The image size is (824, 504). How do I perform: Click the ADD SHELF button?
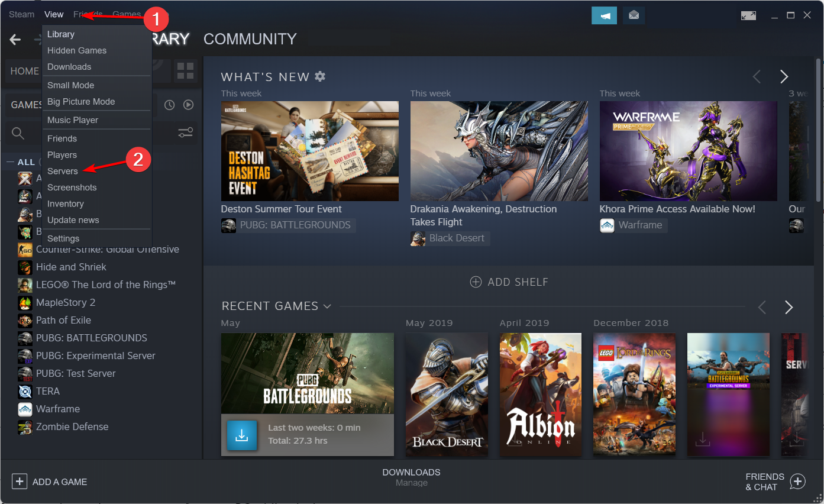click(x=509, y=282)
